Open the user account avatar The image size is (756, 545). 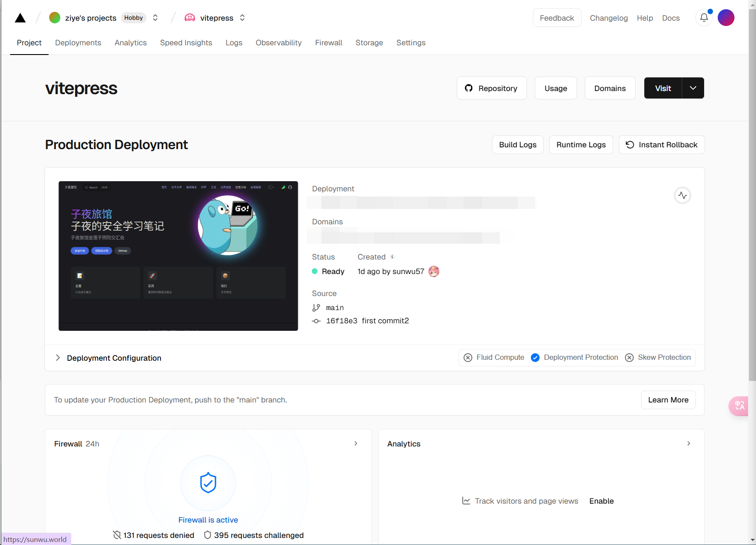(x=726, y=18)
